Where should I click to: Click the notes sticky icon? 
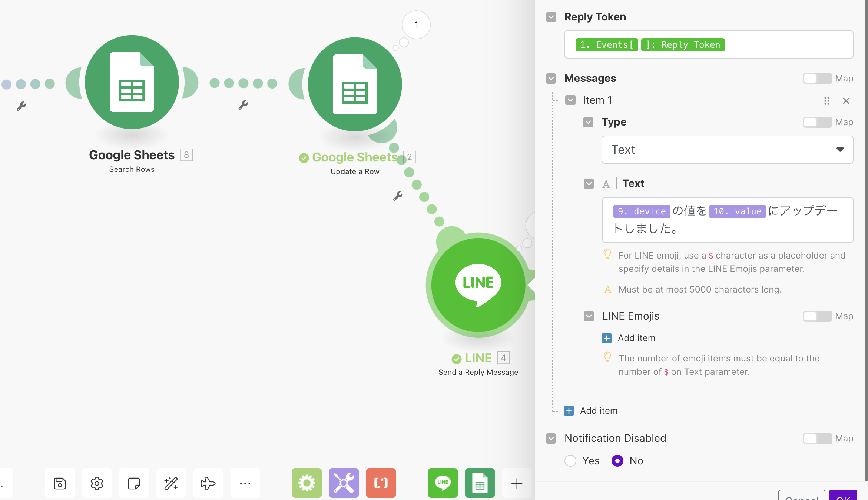(x=134, y=483)
